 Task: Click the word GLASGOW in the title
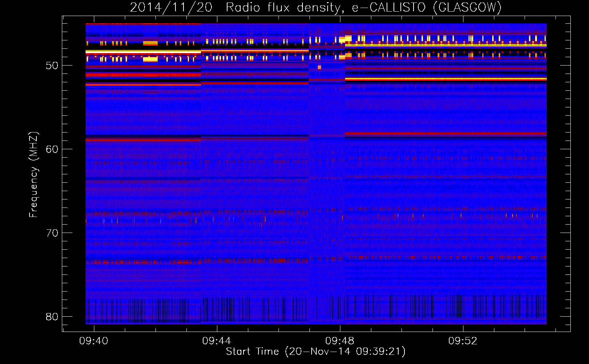[468, 7]
